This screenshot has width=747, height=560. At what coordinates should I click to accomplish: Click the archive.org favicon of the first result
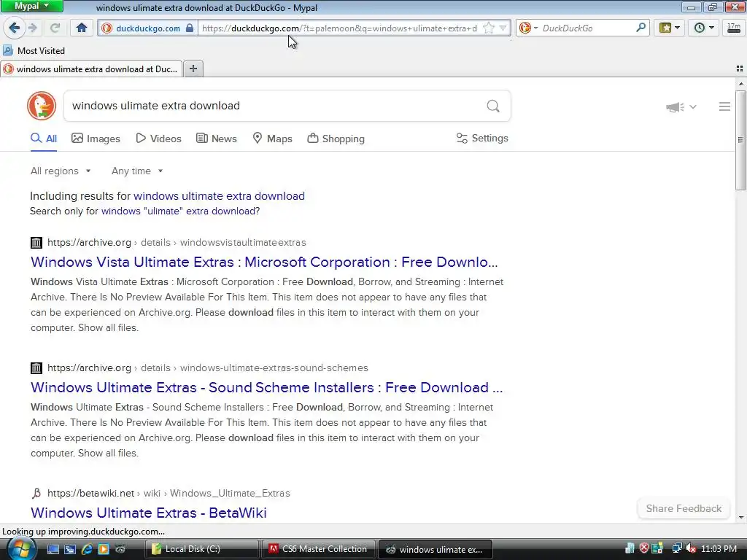pyautogui.click(x=36, y=243)
